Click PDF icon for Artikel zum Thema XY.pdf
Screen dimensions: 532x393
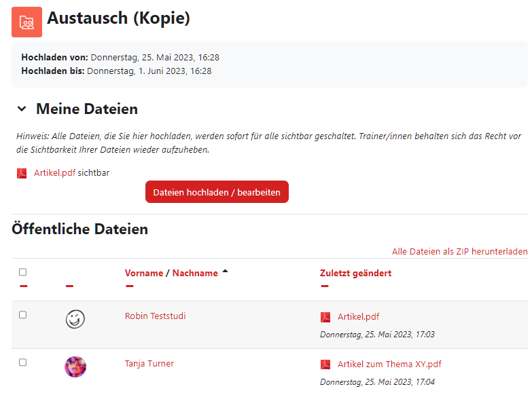click(325, 364)
